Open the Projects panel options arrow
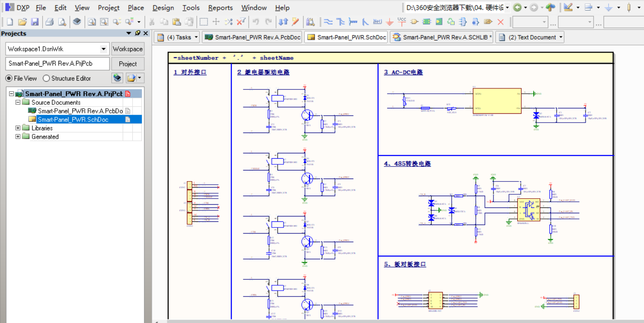This screenshot has height=323, width=644. point(129,33)
